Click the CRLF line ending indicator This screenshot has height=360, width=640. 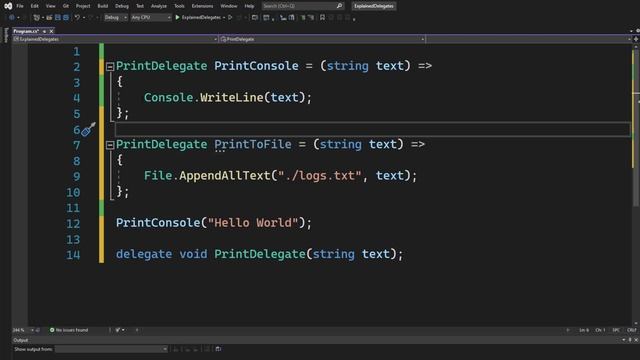(632, 330)
